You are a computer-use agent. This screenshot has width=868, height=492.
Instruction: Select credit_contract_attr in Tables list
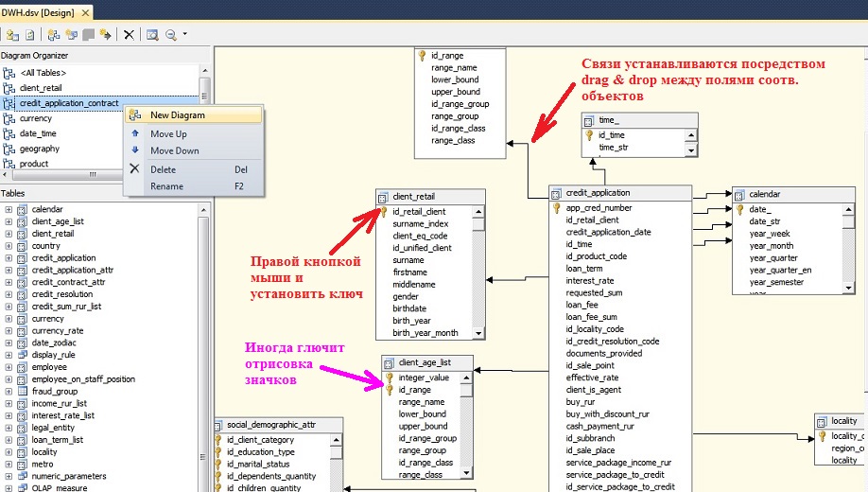point(68,282)
